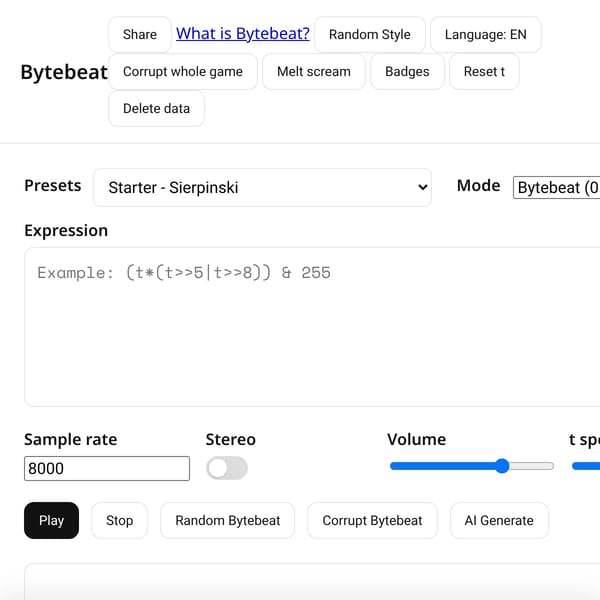Click the Expression label
The height and width of the screenshot is (600, 600).
[x=66, y=231]
